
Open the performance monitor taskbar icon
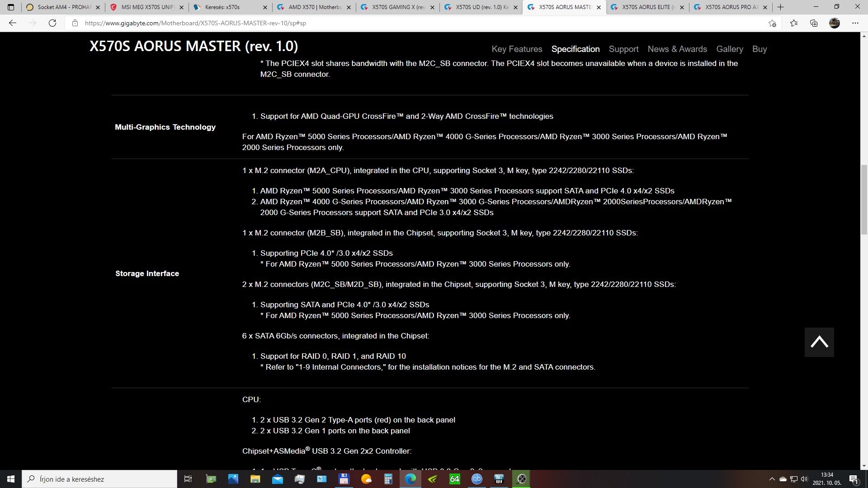299,479
